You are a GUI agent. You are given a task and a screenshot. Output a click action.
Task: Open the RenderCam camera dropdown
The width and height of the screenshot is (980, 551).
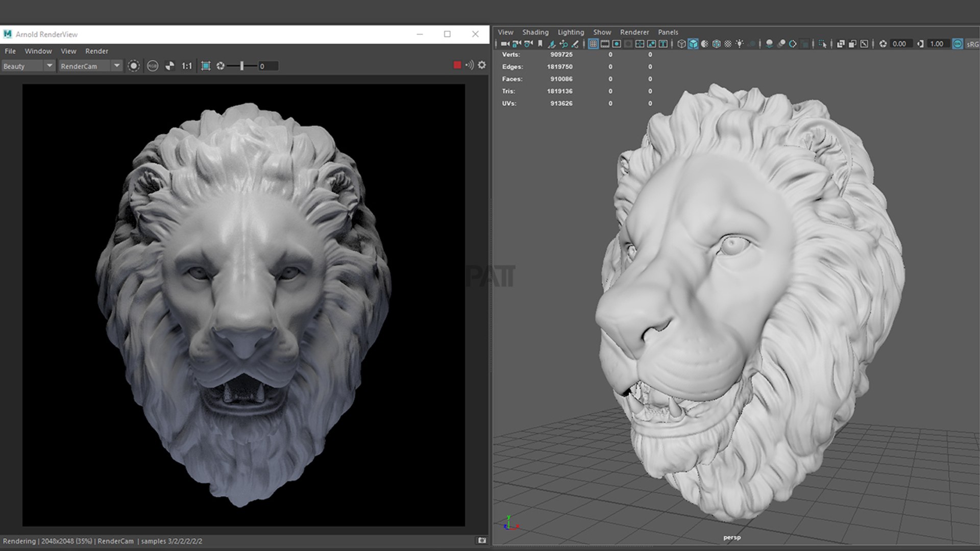tap(90, 66)
